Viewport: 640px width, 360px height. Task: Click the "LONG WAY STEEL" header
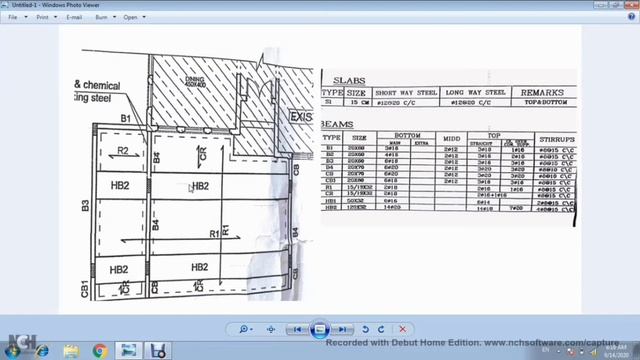pos(476,93)
